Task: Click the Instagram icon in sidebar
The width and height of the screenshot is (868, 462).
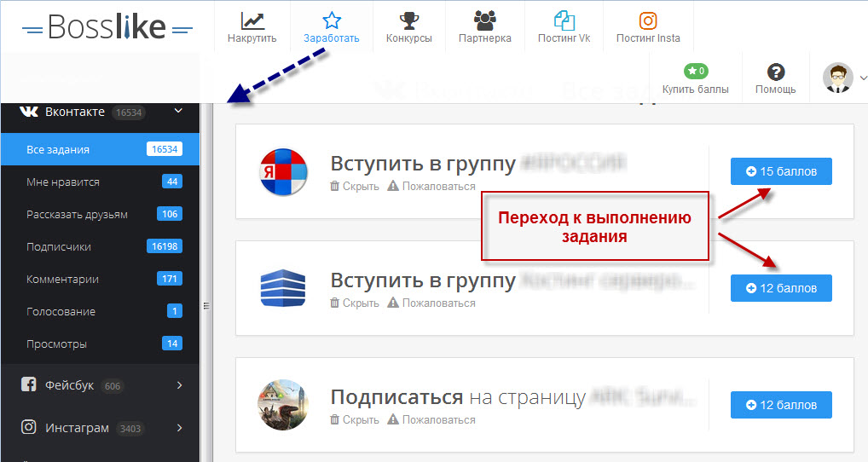Action: [x=29, y=426]
